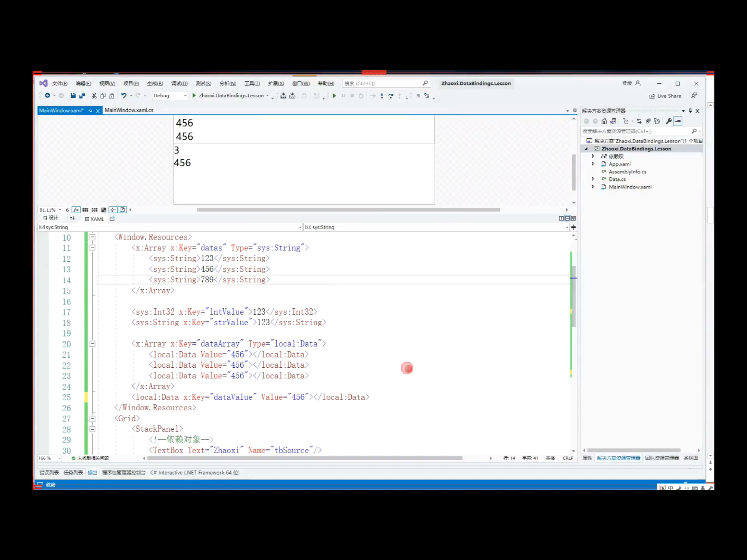Open Properties wrench icon in Solution Explorer

point(668,121)
